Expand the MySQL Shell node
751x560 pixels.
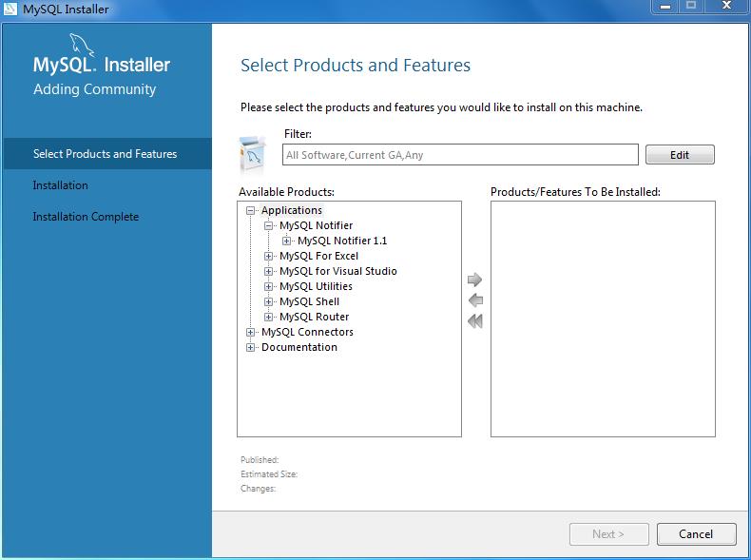click(x=268, y=301)
